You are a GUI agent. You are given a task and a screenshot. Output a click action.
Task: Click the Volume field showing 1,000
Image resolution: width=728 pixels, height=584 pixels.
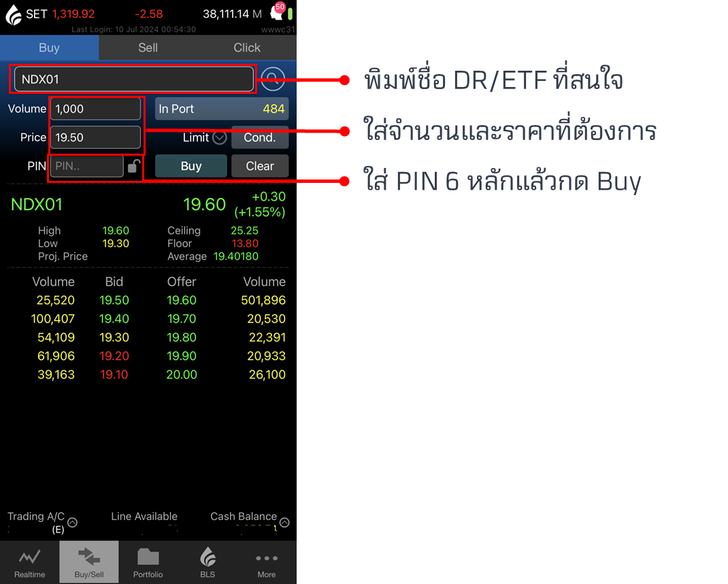tap(95, 109)
